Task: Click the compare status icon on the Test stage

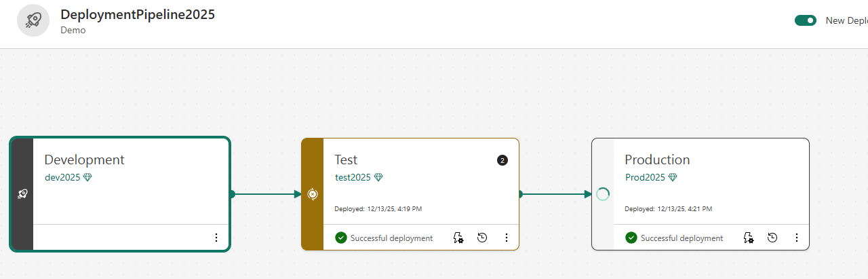Action: [313, 194]
